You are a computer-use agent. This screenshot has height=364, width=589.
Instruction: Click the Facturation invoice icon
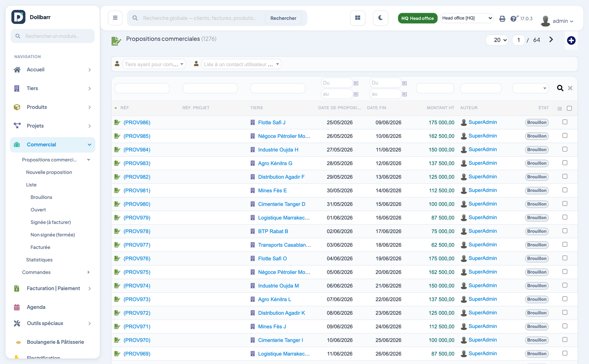click(17, 288)
